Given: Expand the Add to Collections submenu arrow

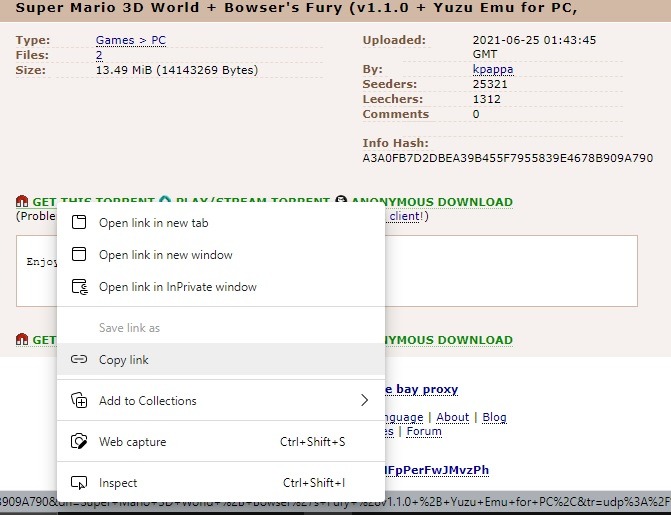Looking at the screenshot, I should (364, 401).
